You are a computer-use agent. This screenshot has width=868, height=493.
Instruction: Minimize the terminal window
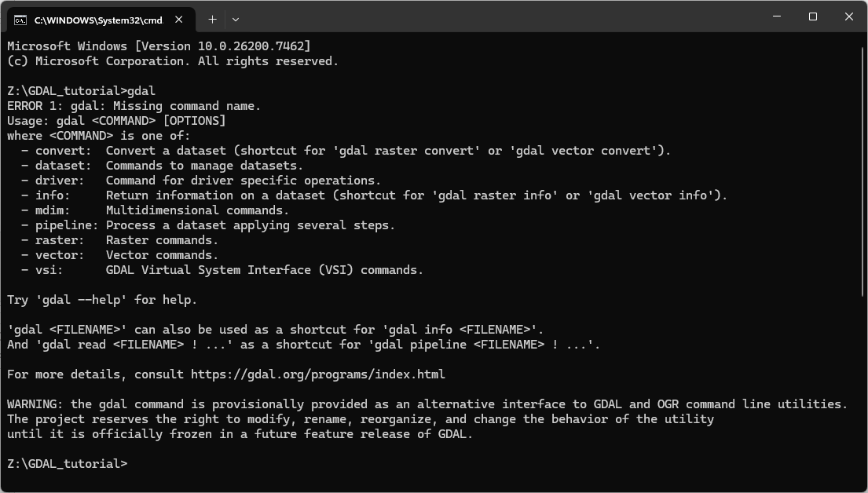coord(776,16)
